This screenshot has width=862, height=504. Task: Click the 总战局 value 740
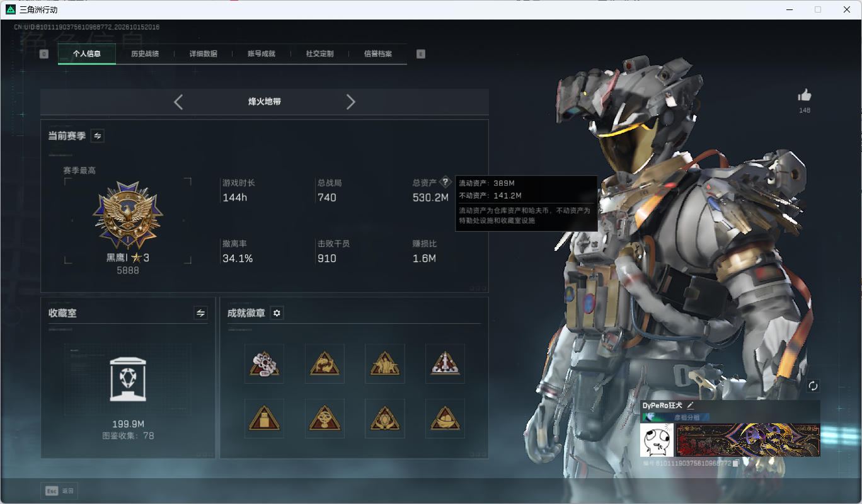327,198
